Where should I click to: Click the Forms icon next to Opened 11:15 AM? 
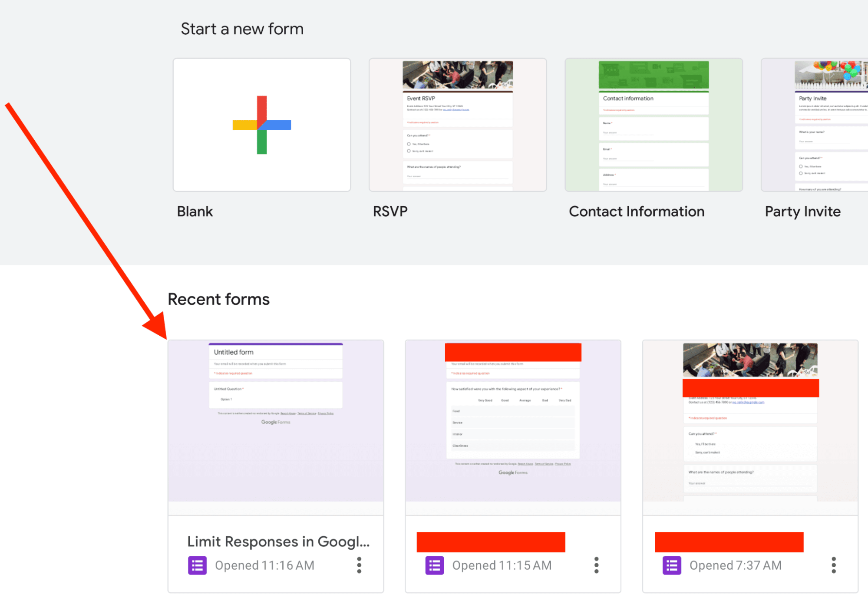[434, 565]
